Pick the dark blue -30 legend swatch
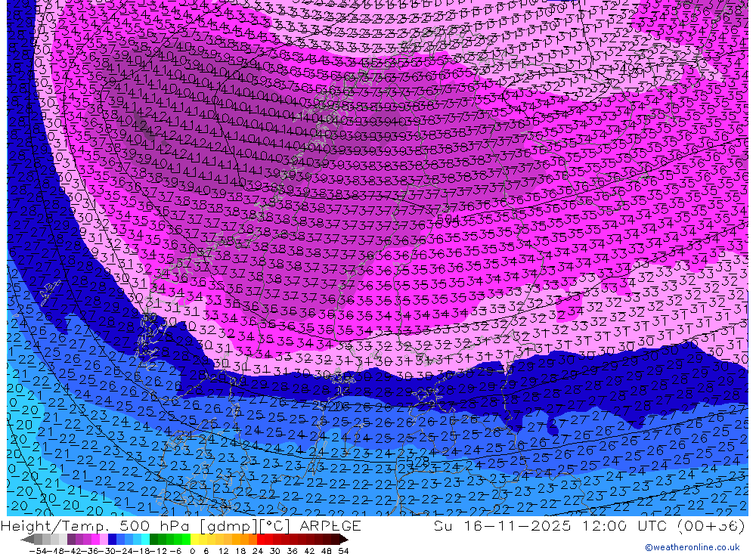The width and height of the screenshot is (756, 554). (113, 539)
